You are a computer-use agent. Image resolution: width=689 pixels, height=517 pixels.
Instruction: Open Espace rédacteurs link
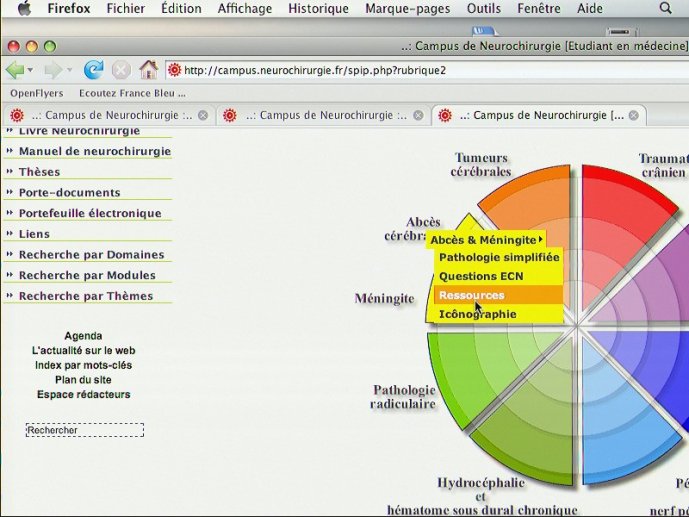click(x=83, y=394)
